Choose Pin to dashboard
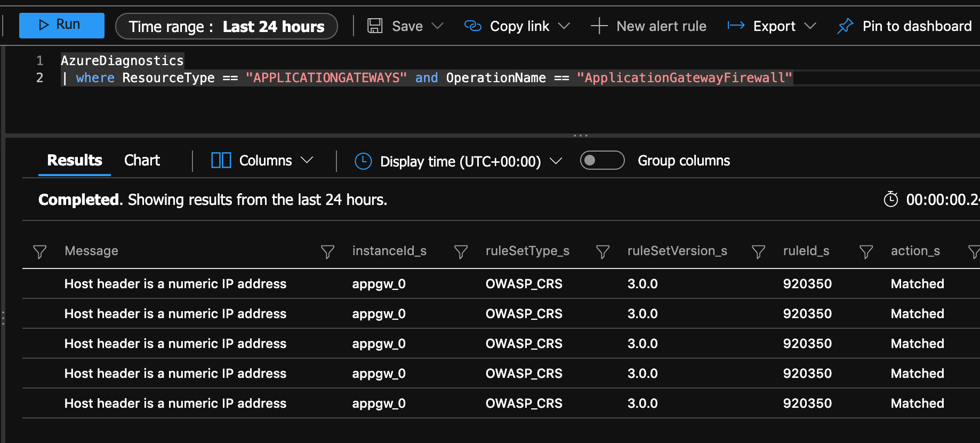Screen dimensions: 980x443 (917, 26)
